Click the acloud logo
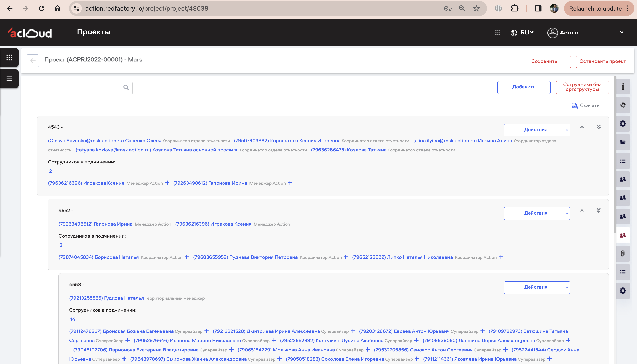The height and width of the screenshot is (364, 637). pos(30,33)
